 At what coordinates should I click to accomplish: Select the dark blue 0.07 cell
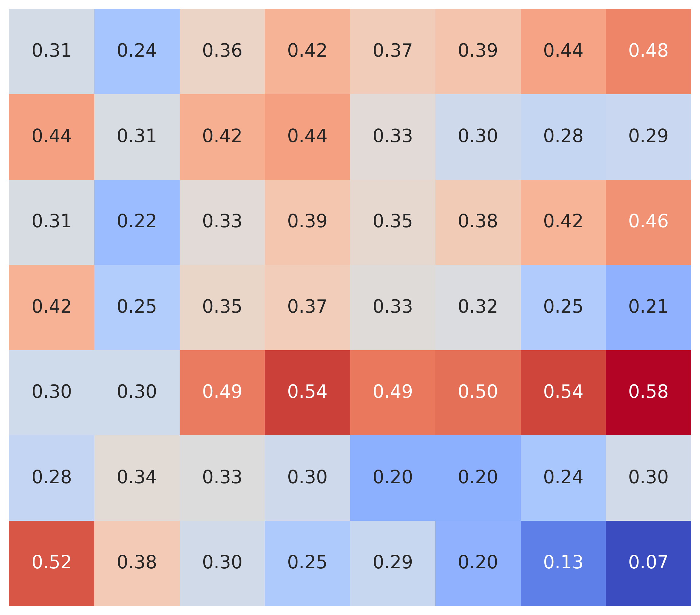(x=648, y=563)
